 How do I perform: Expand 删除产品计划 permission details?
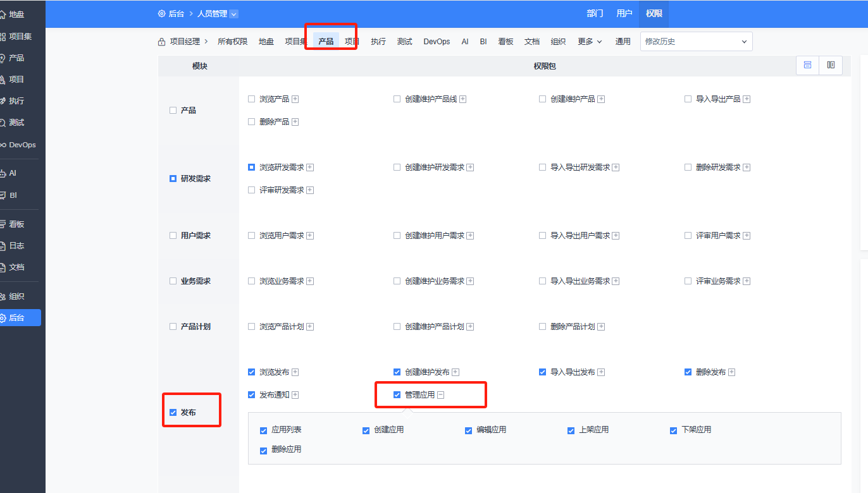[601, 327]
